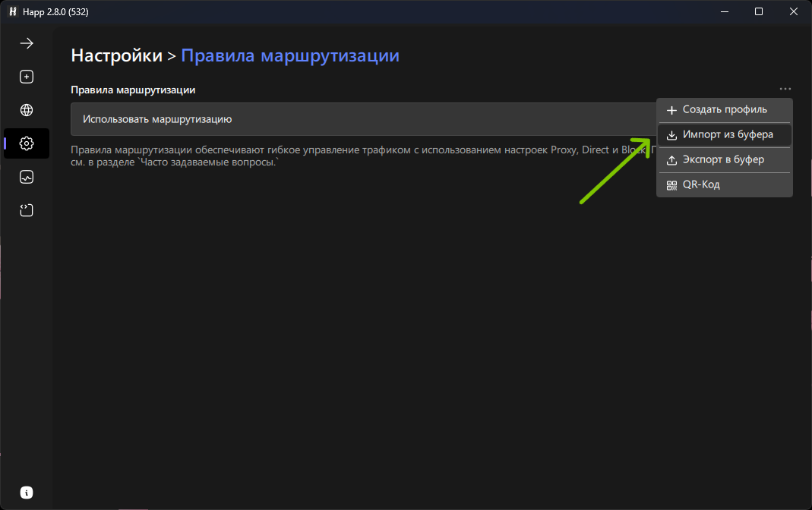Click the info icon at sidebar bottom
The height and width of the screenshot is (510, 812).
[27, 493]
